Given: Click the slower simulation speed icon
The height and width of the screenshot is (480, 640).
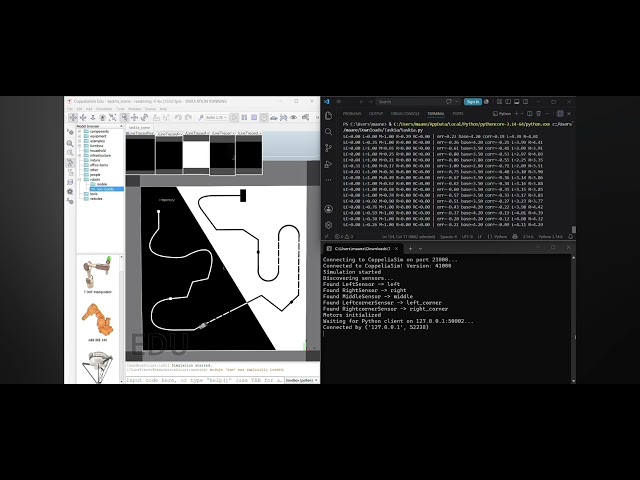Looking at the screenshot, I should click(274, 118).
